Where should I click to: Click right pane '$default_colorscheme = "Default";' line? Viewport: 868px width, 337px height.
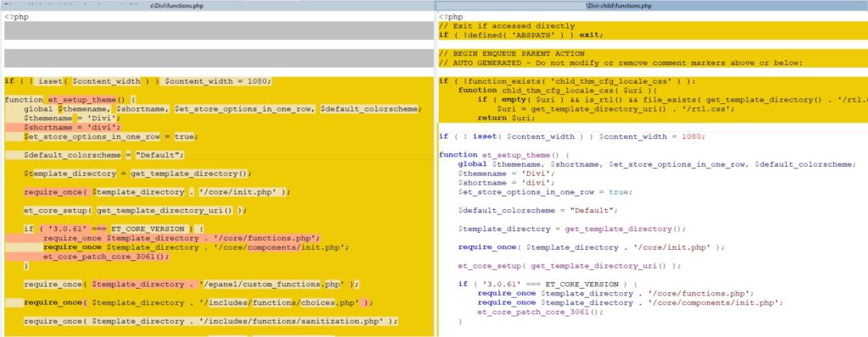[x=538, y=210]
